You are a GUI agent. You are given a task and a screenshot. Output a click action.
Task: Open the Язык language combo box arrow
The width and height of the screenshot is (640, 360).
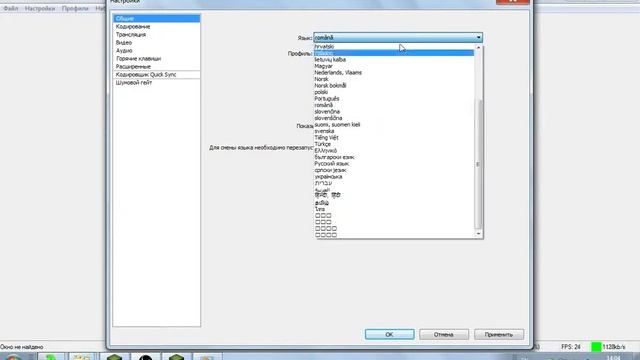pyautogui.click(x=478, y=38)
